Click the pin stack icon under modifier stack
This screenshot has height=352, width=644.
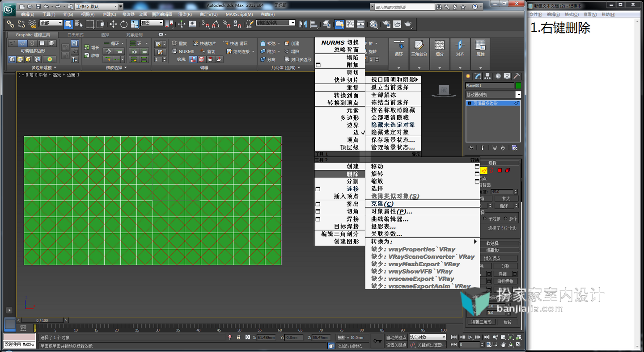[470, 147]
